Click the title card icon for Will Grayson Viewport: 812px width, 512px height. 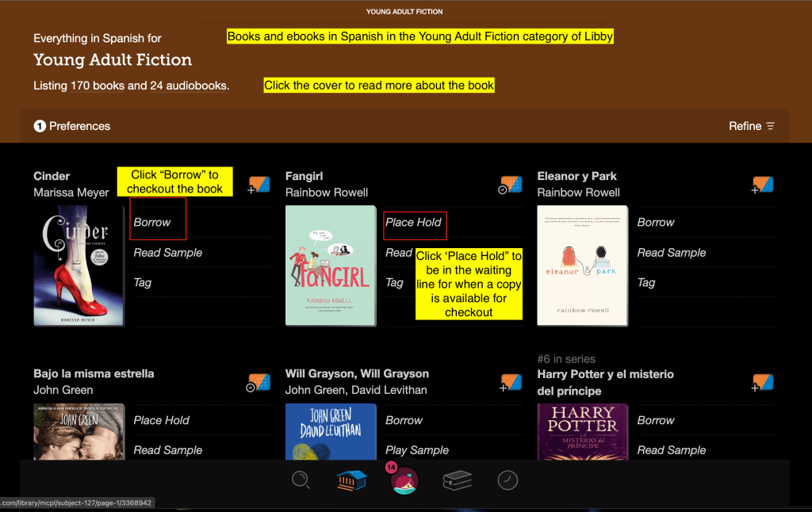click(x=511, y=382)
